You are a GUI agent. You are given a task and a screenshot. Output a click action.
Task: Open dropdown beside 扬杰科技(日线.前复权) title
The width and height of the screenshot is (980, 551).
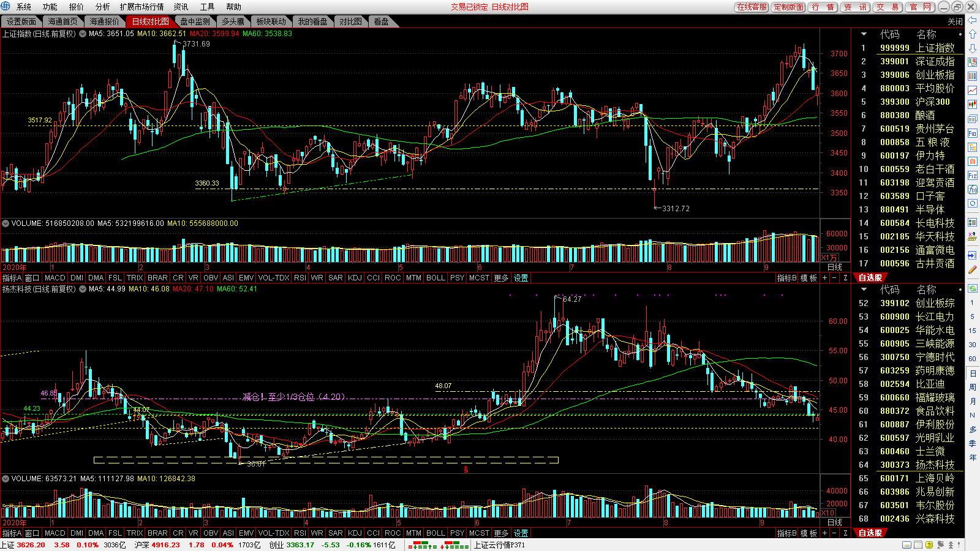82,289
